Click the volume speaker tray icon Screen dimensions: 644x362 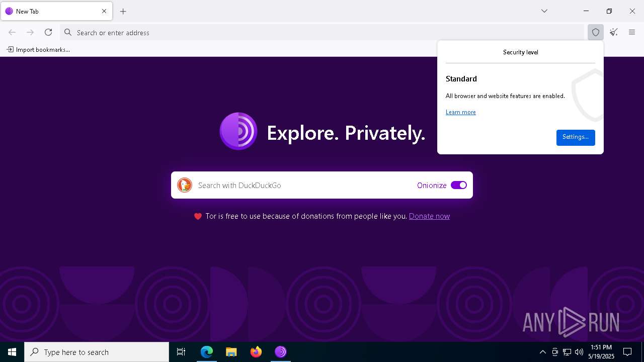(579, 352)
